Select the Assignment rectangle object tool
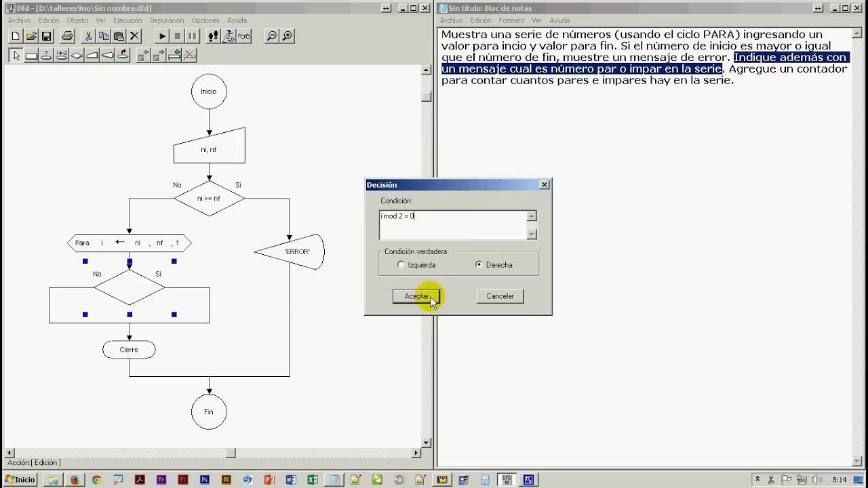868x488 pixels. pyautogui.click(x=31, y=56)
